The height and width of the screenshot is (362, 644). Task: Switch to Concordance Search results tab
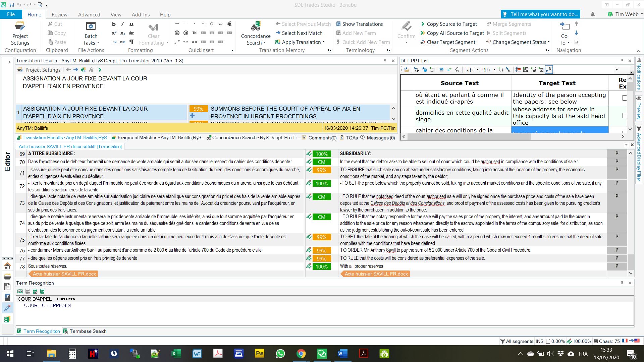tap(253, 137)
